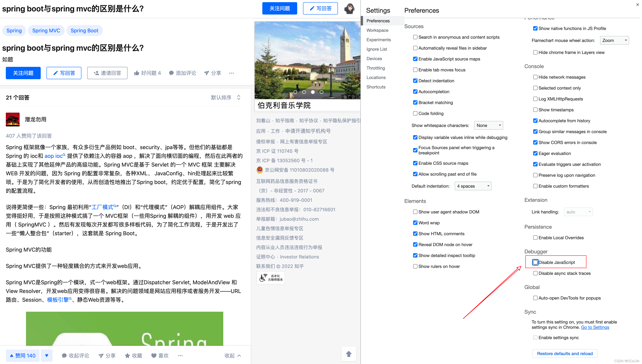Click 邀请回答 button
This screenshot has width=642, height=364.
(107, 73)
